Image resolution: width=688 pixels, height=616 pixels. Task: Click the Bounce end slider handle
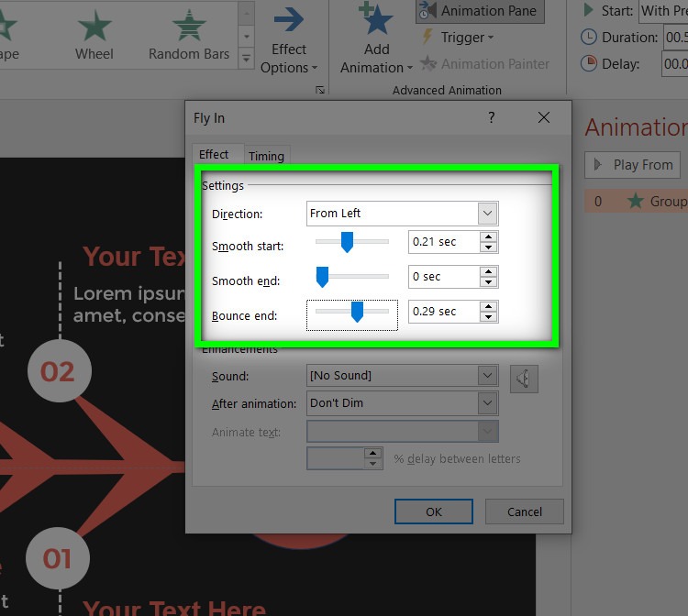click(357, 313)
